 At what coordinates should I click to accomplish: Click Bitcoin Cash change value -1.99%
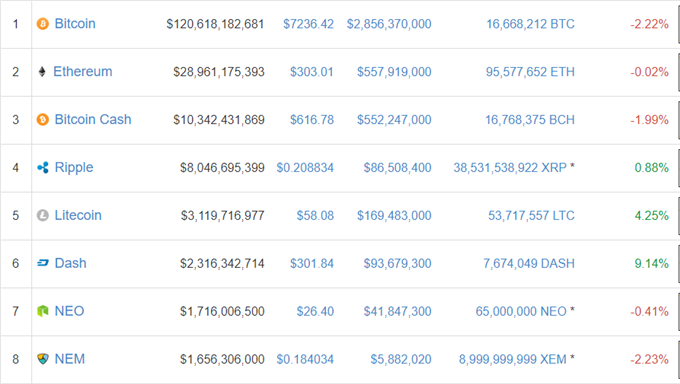tap(649, 120)
